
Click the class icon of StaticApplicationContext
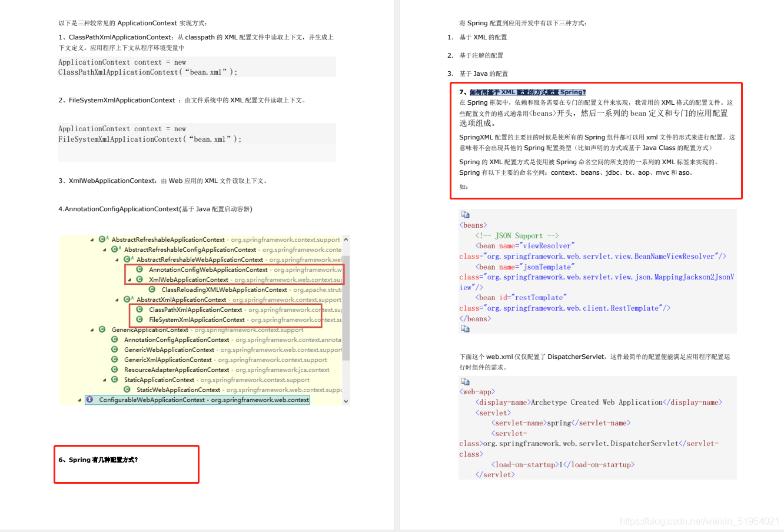(x=115, y=380)
